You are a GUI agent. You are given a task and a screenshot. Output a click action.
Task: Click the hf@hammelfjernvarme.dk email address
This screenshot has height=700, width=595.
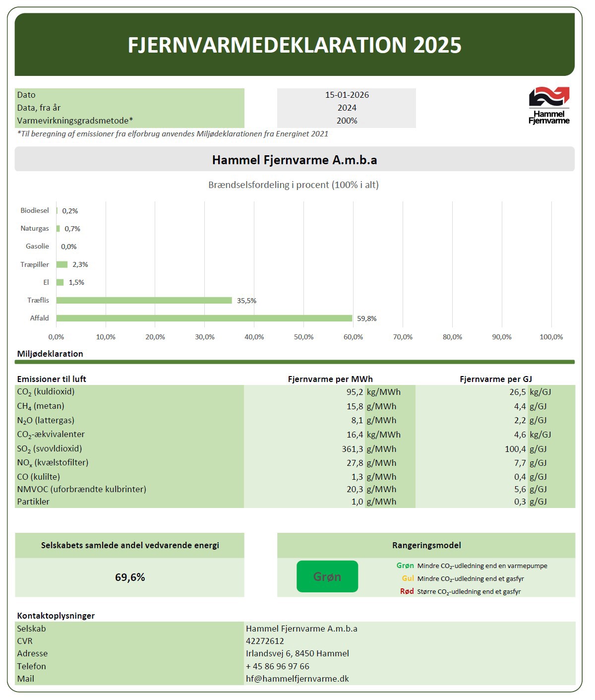coord(297,679)
